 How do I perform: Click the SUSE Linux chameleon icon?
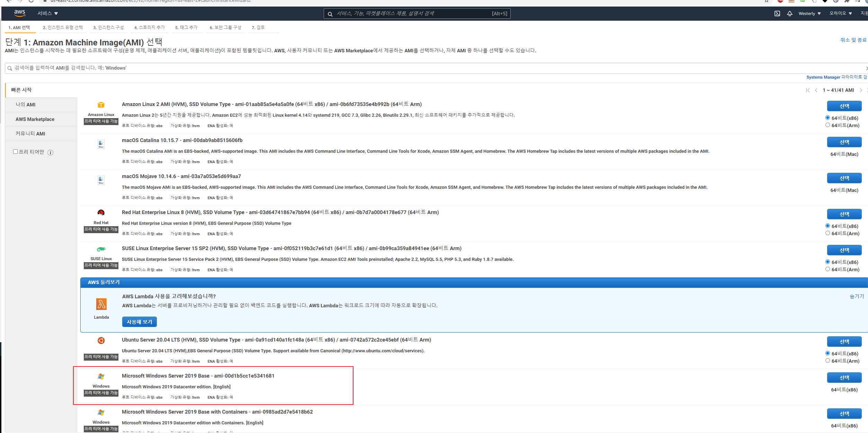tap(101, 249)
